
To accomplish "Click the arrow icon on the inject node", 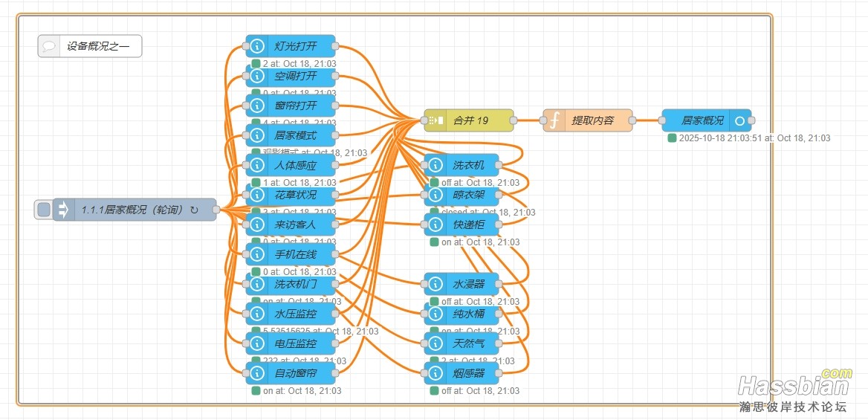I will coord(63,210).
